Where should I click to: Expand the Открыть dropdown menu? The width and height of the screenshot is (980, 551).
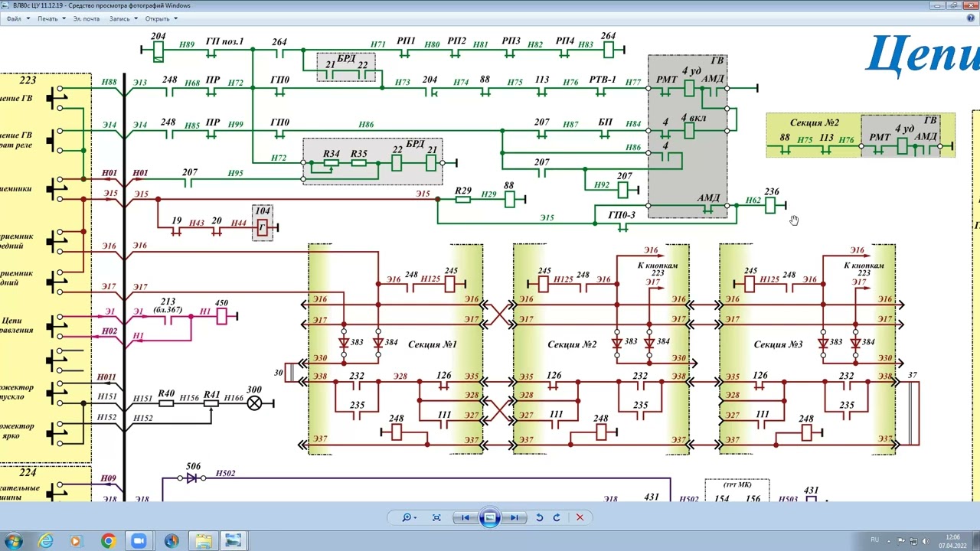(161, 18)
